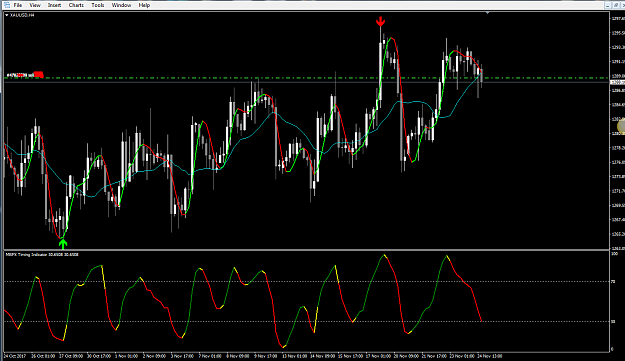Click the 3 Nov 17:00 time label

point(182,356)
